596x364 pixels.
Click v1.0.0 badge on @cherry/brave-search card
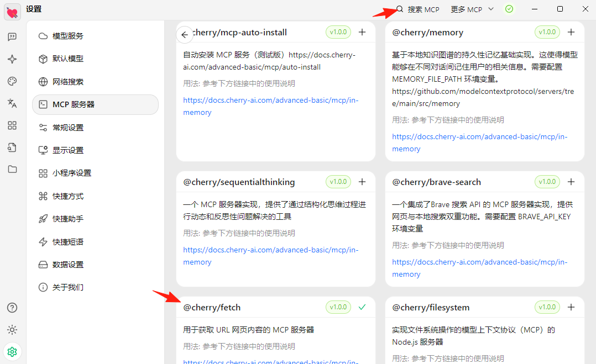pyautogui.click(x=547, y=182)
